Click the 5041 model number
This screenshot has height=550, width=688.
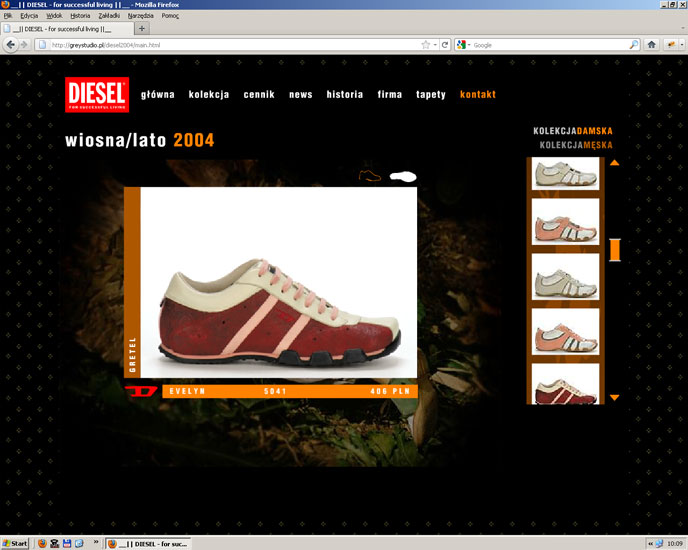pyautogui.click(x=275, y=391)
